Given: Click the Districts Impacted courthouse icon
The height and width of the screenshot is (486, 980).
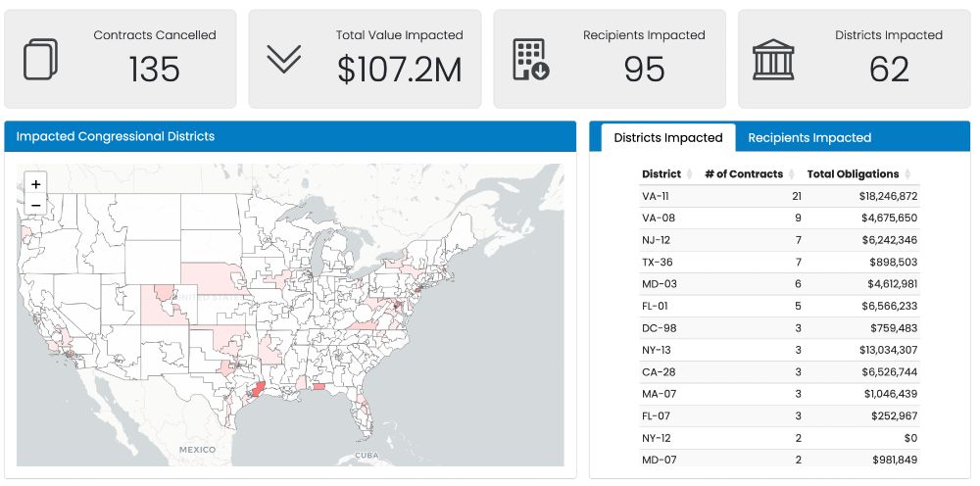Looking at the screenshot, I should click(x=773, y=60).
